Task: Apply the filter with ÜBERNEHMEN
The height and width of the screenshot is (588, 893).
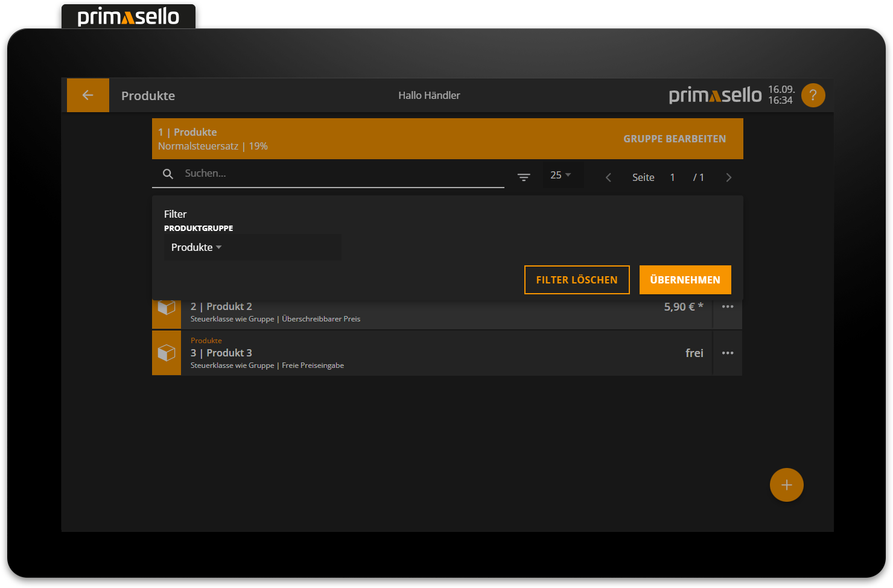Action: click(x=685, y=279)
